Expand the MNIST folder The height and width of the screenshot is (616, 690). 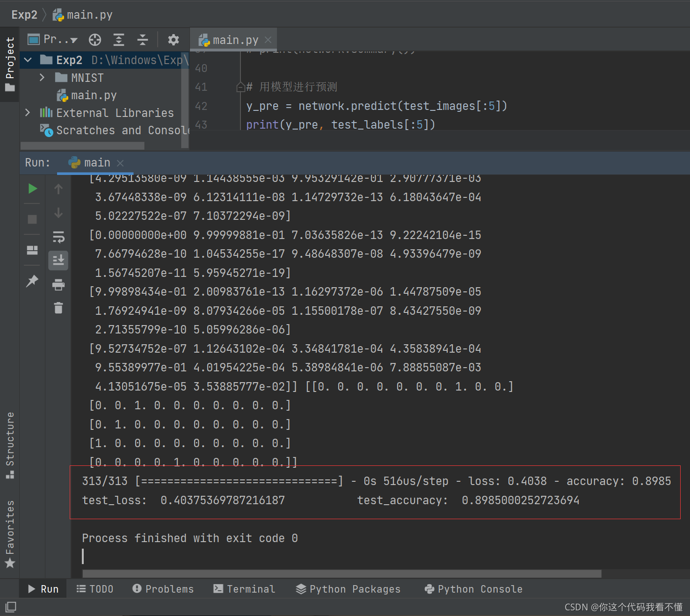click(x=42, y=78)
